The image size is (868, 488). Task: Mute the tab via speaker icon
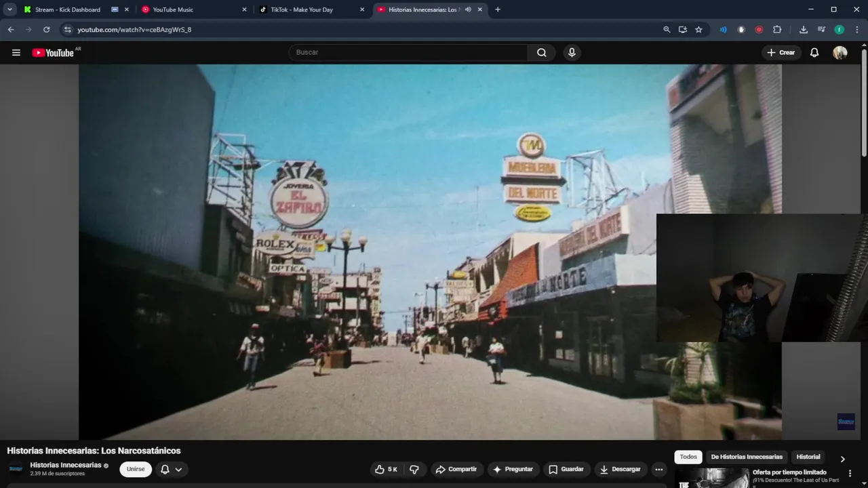click(468, 9)
